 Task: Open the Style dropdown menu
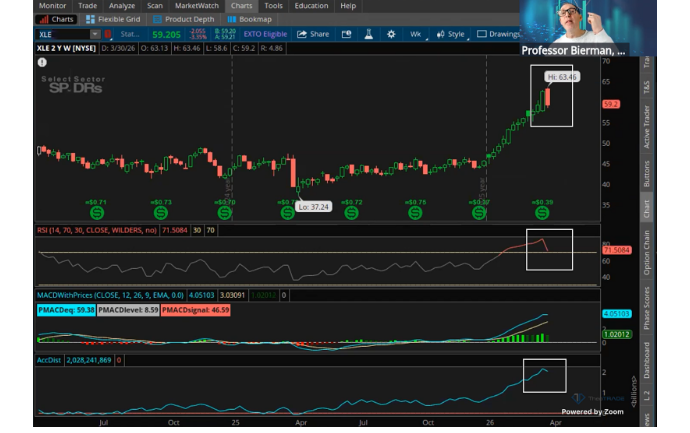point(451,34)
